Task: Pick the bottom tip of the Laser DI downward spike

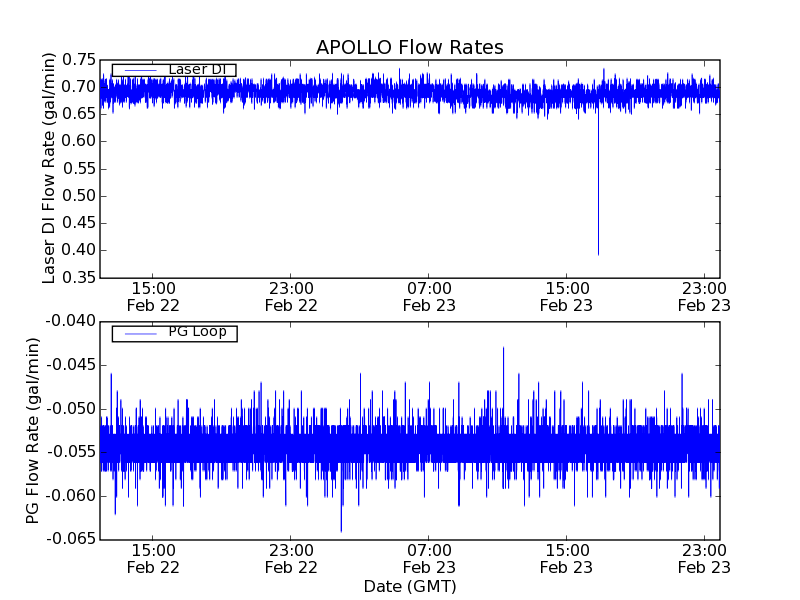Action: click(598, 254)
